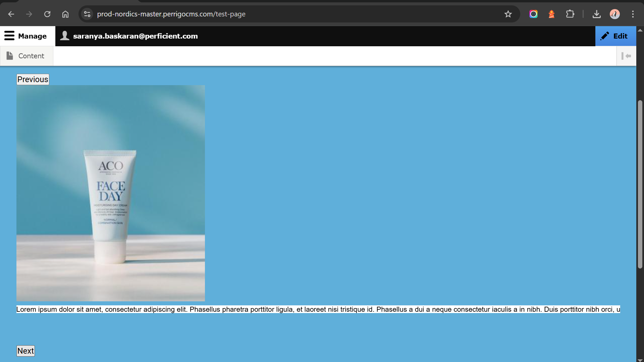644x362 pixels.
Task: Open the browser profile avatar
Action: 615,14
